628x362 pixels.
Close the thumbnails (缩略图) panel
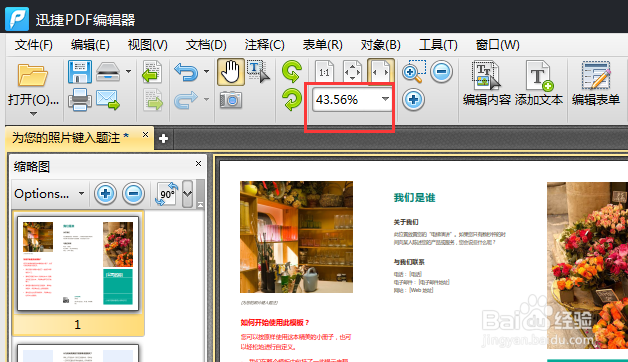click(x=198, y=163)
